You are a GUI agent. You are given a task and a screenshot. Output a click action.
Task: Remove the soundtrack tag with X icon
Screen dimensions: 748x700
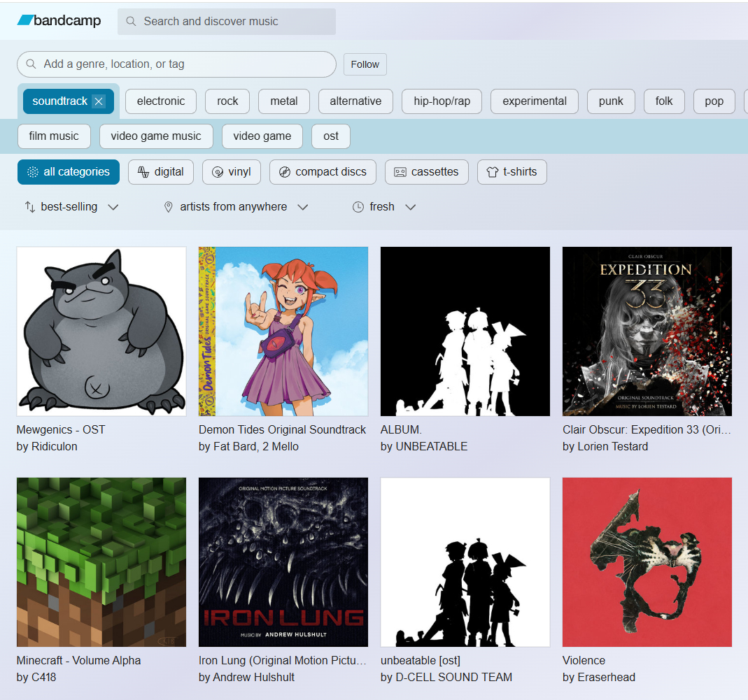(x=99, y=101)
